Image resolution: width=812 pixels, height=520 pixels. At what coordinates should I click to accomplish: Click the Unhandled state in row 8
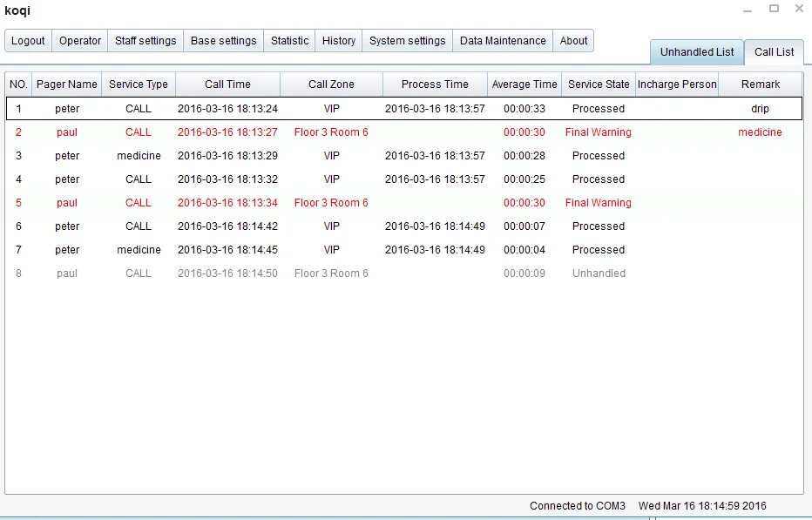click(599, 274)
